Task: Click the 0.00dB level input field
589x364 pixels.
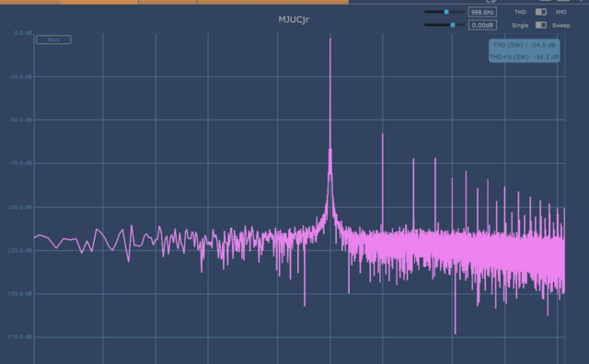Action: pos(482,25)
